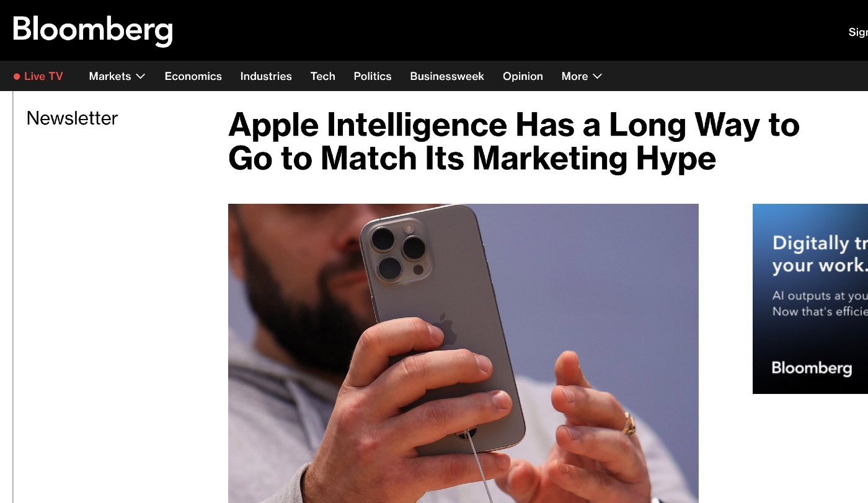
Task: Click the Apple Intelligence article headline
Action: (514, 142)
